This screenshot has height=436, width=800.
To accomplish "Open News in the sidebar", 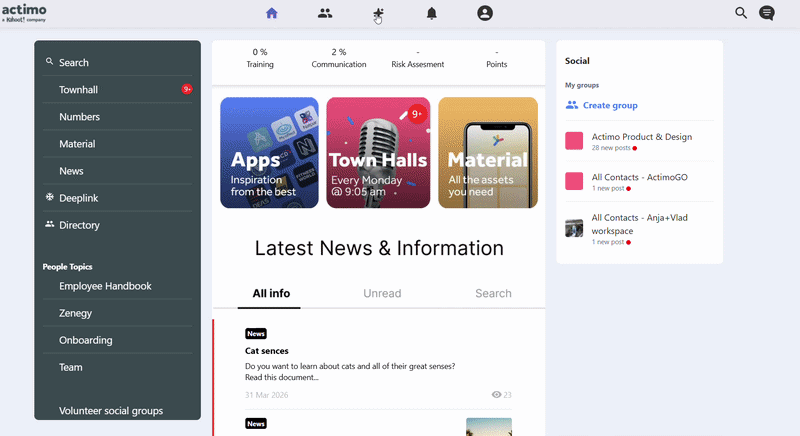I will click(117, 171).
